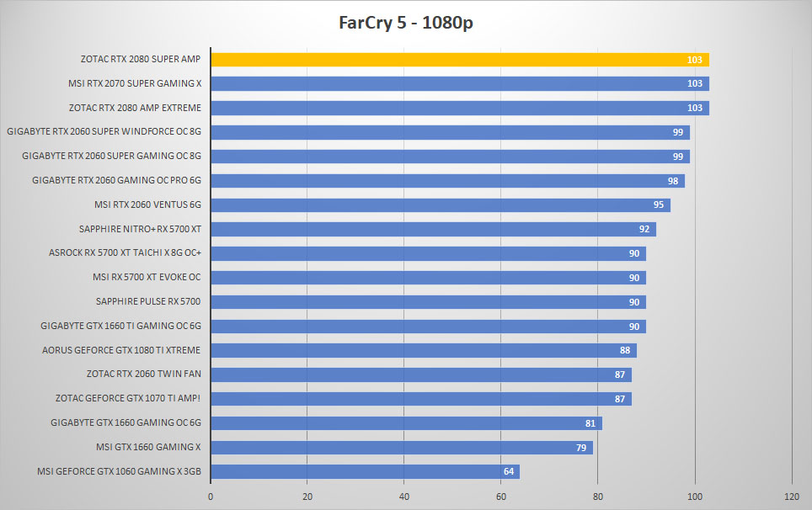Click the highlighted orange ZOTAC RTX 2080 SUPER AMP bar

460,60
